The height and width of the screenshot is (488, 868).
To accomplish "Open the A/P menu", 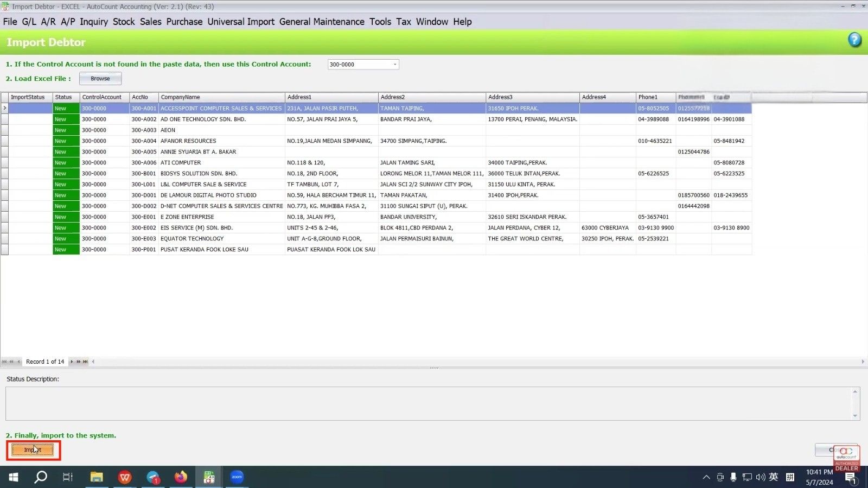I will [x=68, y=22].
